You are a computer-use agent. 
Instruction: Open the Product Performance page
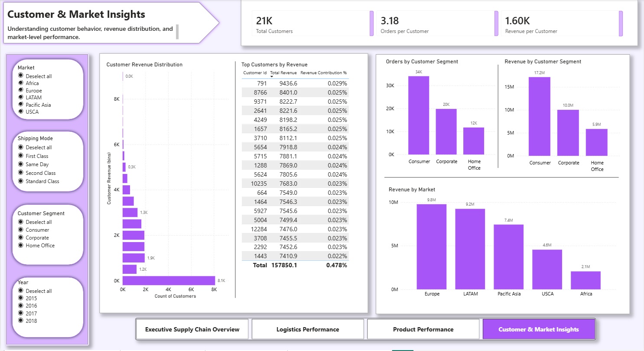[x=423, y=329]
